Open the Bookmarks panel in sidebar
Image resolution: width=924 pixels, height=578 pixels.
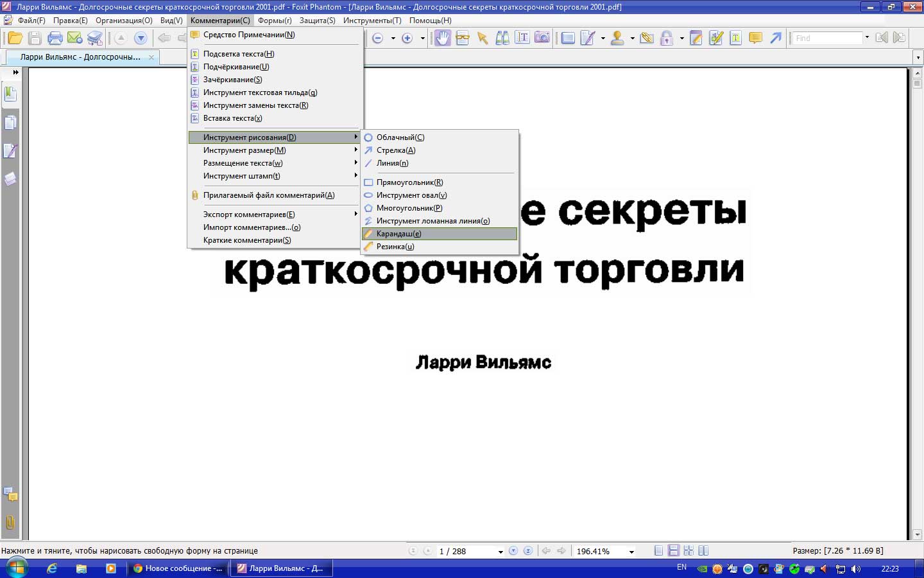[10, 94]
